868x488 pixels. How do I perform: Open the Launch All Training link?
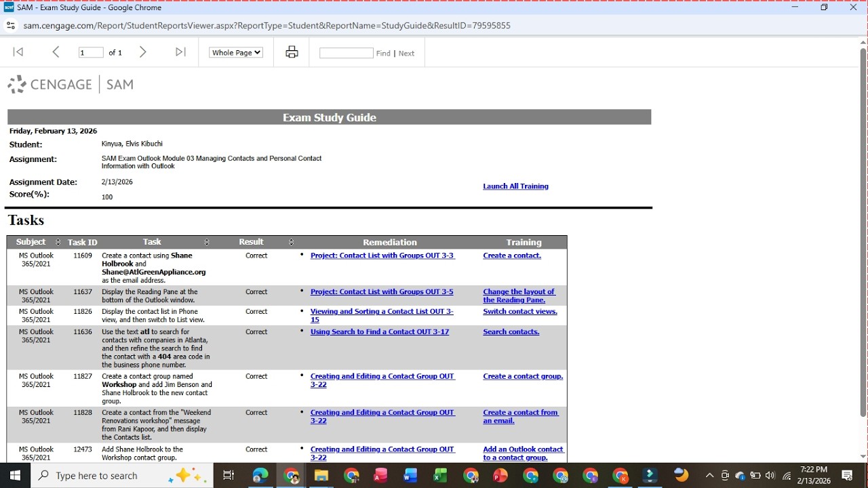[515, 186]
